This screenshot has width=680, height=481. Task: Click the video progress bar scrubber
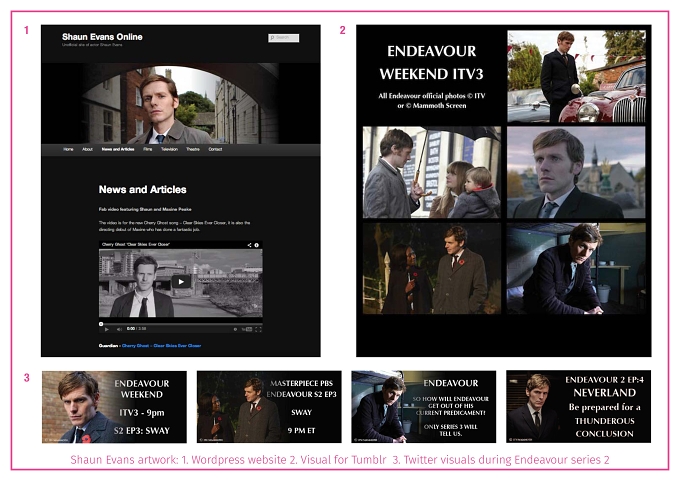point(101,324)
